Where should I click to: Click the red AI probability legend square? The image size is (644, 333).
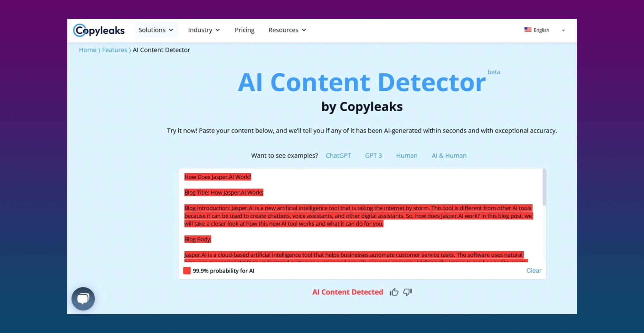click(187, 271)
